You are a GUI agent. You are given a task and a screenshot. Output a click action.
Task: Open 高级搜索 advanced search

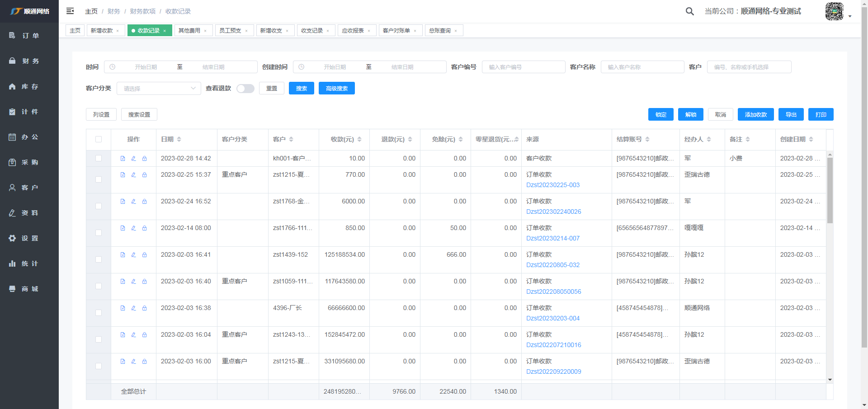coord(337,89)
